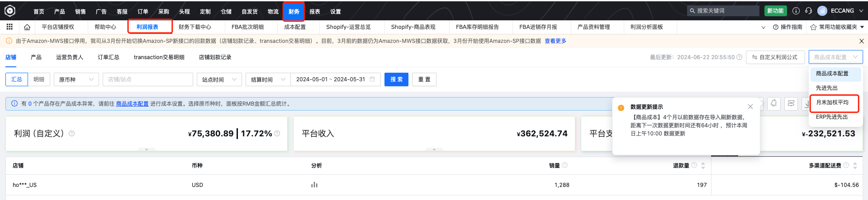The image size is (868, 200).
Task: Open the 常用功能收藏夹 dropdown
Action: coord(837,27)
